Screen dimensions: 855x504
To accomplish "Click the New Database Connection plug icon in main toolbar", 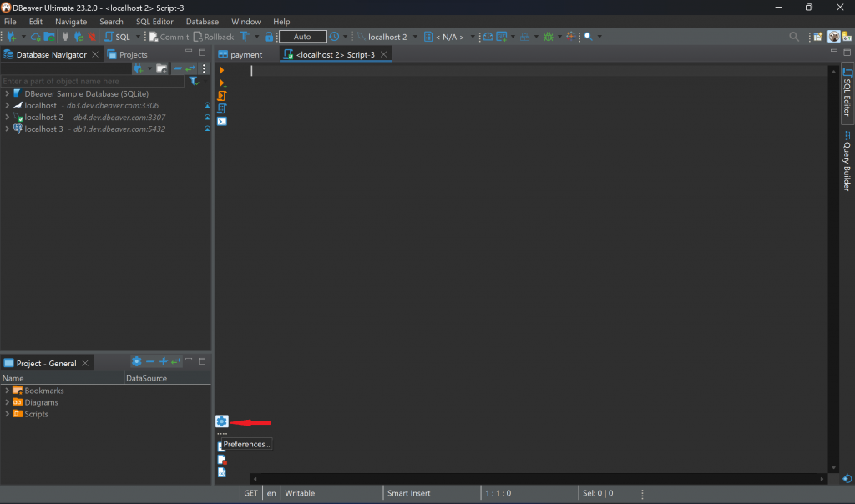I will [x=11, y=37].
